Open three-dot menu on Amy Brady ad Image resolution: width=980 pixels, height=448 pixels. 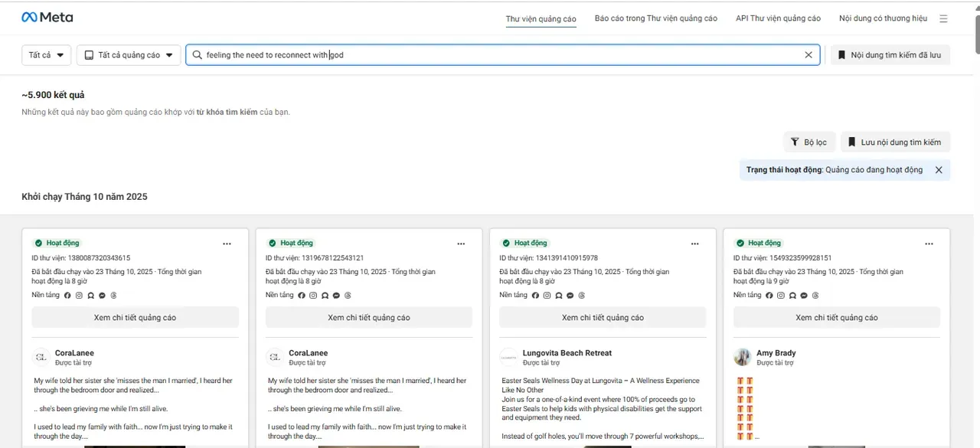[x=929, y=244]
